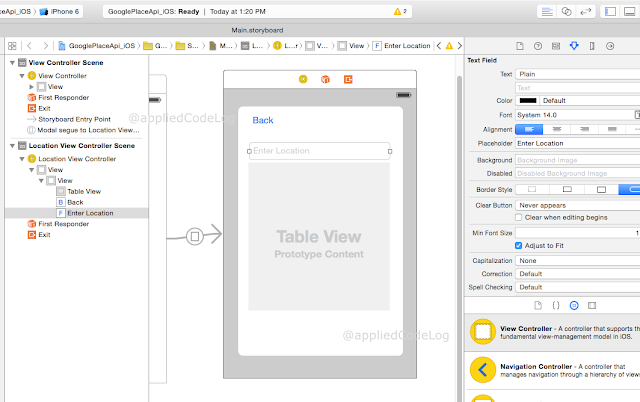Show the Version editor
This screenshot has height=402, width=640.
586,11
